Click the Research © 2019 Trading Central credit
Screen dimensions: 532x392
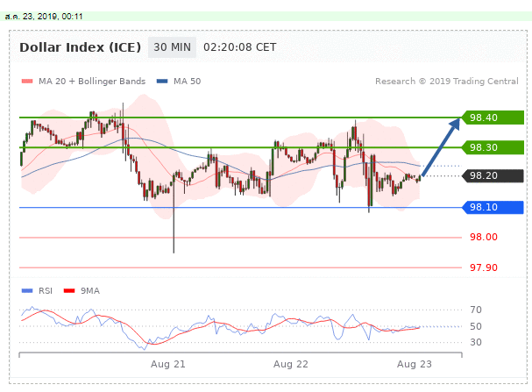447,81
